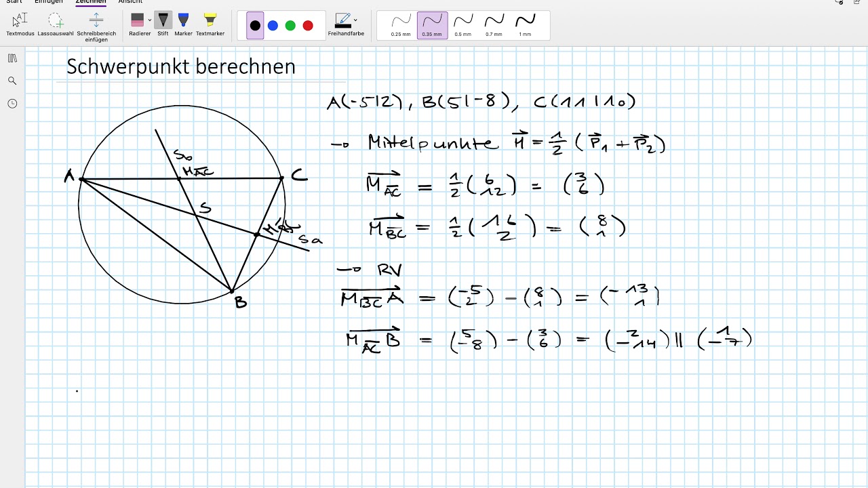This screenshot has width=868, height=488.
Task: Choose the blue-tipped Marker tool
Action: (x=183, y=24)
